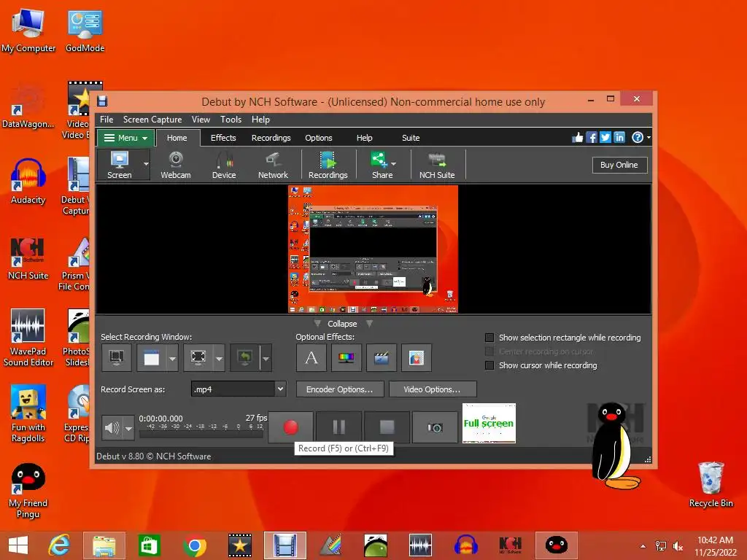Screen dimensions: 747x560
Task: Open the Screen Capture menu
Action: 152,120
